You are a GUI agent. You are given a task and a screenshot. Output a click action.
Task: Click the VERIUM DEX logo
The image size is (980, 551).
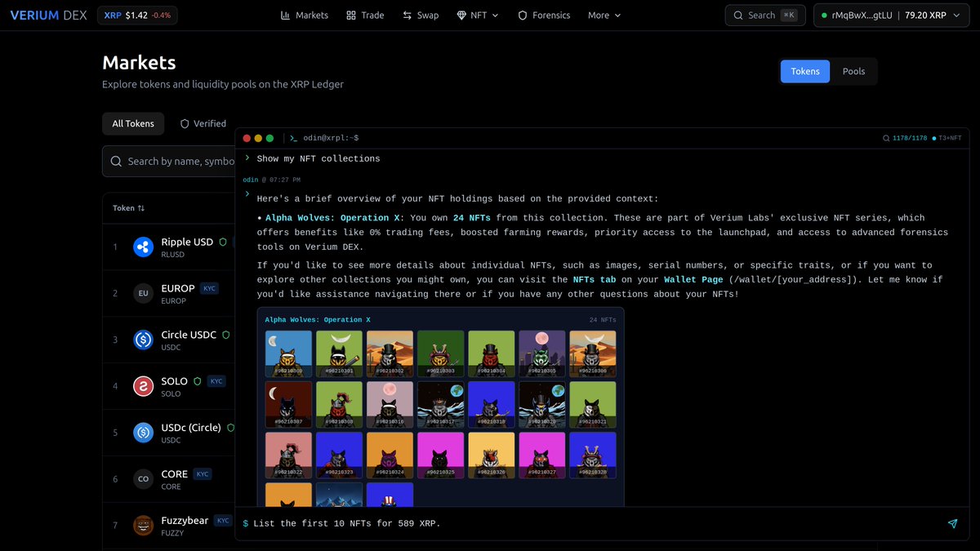coord(47,15)
